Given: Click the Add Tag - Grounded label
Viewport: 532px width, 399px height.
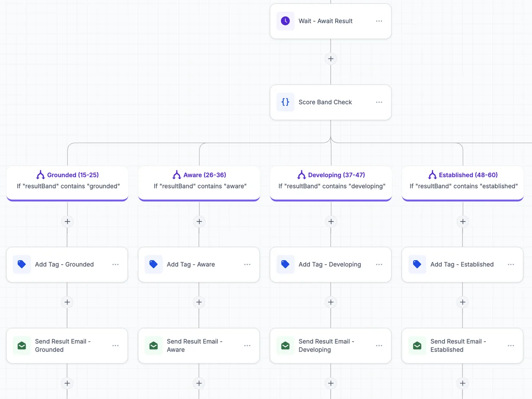Looking at the screenshot, I should click(64, 264).
